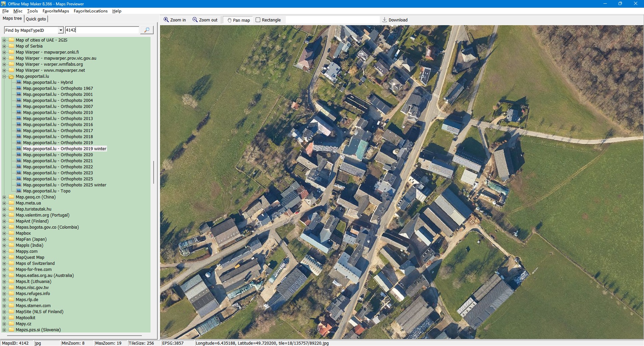The height and width of the screenshot is (346, 644).
Task: Collapse the Map.geoportail.lu tree folder
Action: pos(4,76)
